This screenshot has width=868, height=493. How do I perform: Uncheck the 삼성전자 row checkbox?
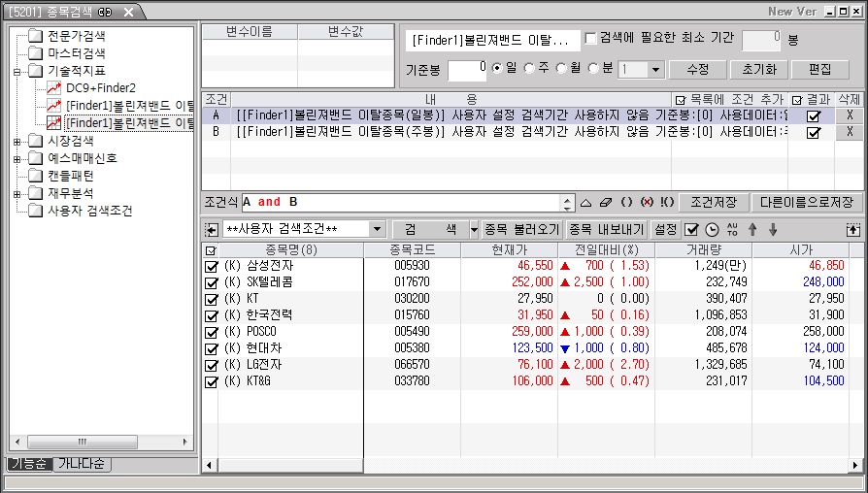212,266
